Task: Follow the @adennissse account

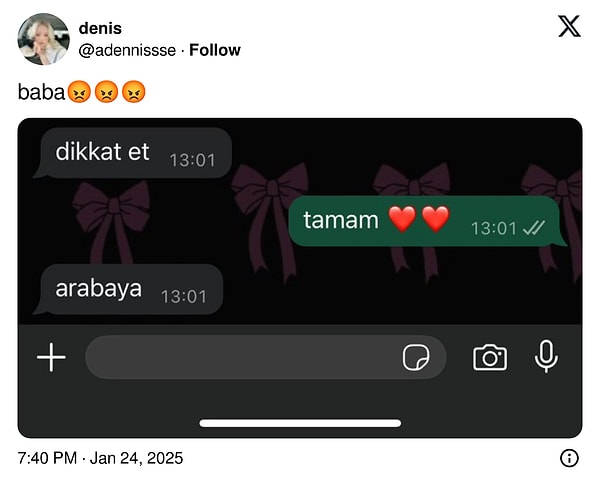Action: point(215,50)
